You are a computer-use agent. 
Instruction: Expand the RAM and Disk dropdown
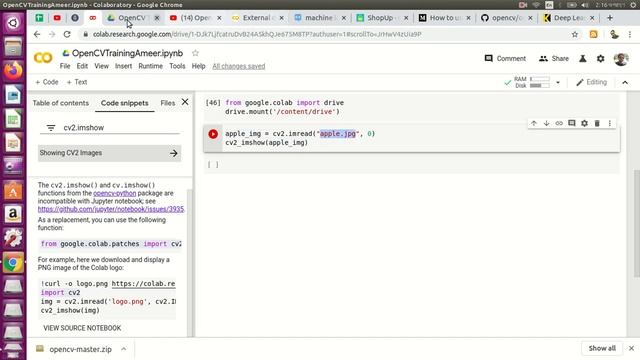click(558, 82)
